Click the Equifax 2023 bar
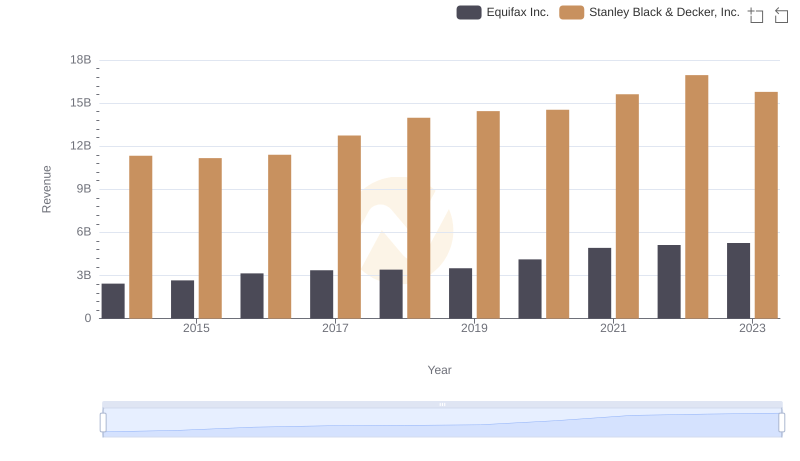Screen dimensions: 800x461 (x=738, y=281)
